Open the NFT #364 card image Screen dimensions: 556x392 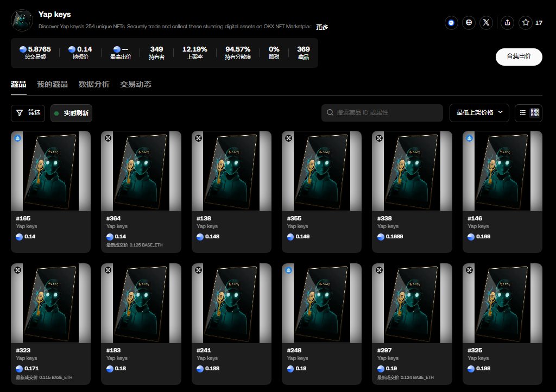click(x=141, y=171)
